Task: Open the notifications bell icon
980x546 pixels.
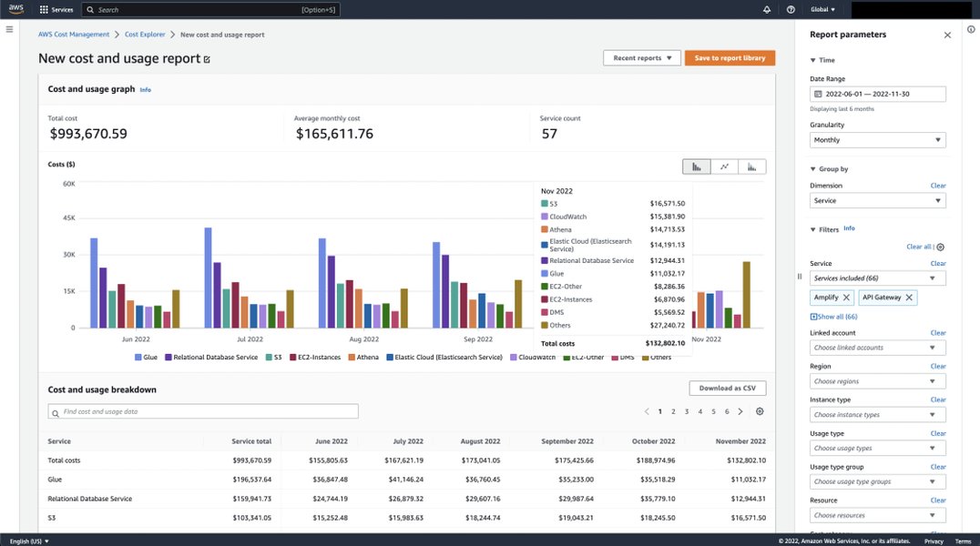Action: point(765,9)
